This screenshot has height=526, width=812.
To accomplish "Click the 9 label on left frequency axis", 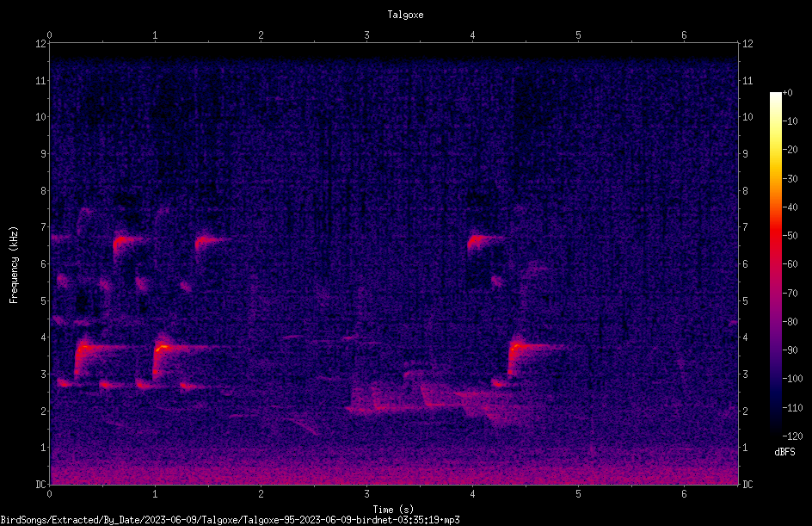I will (x=43, y=154).
